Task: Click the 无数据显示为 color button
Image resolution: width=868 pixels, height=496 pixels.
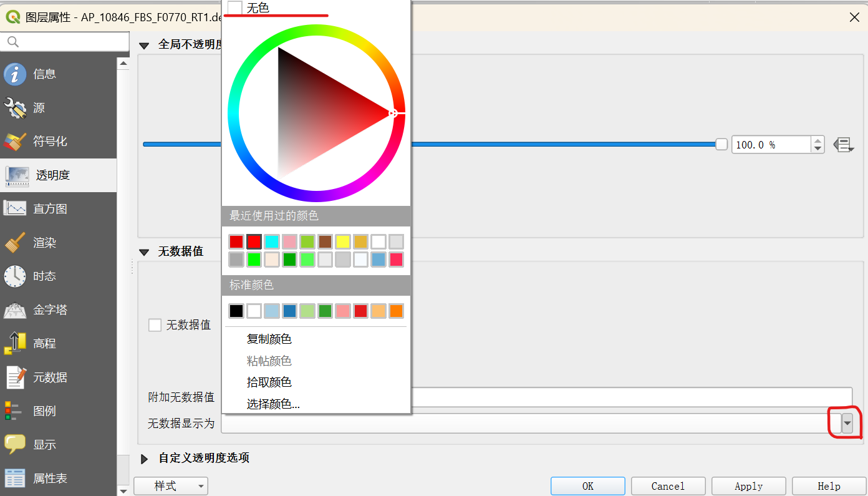Action: pos(531,424)
